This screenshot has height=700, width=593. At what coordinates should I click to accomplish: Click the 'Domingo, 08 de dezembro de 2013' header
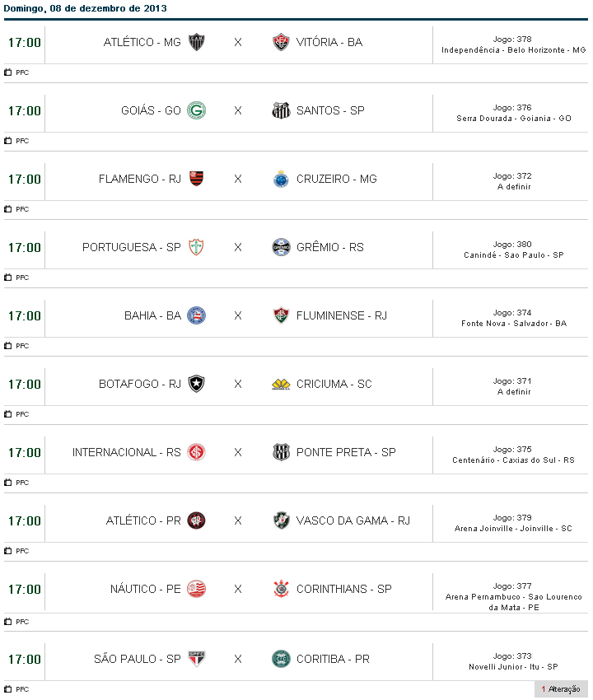click(86, 8)
